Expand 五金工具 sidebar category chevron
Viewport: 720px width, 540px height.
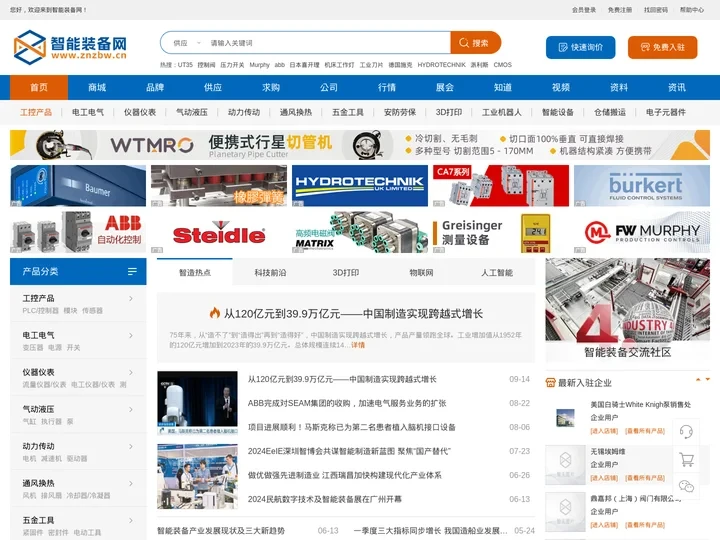(x=131, y=520)
